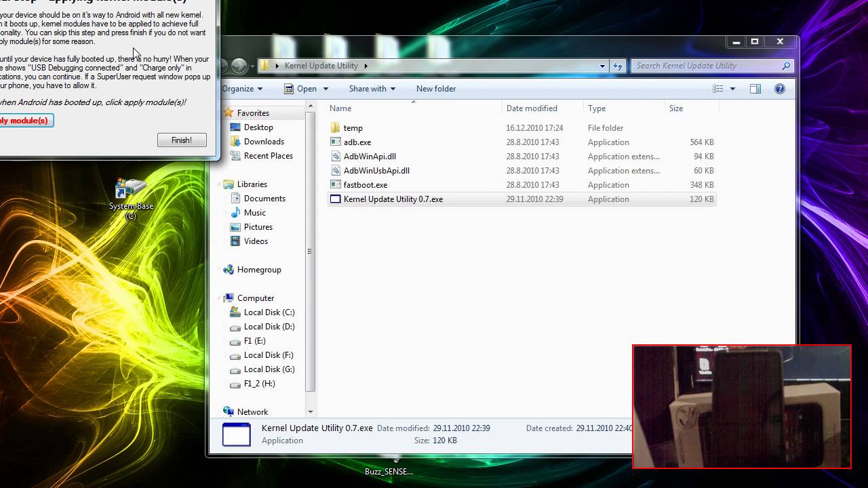Expand the Open button dropdown arrow
The height and width of the screenshot is (488, 868).
325,89
